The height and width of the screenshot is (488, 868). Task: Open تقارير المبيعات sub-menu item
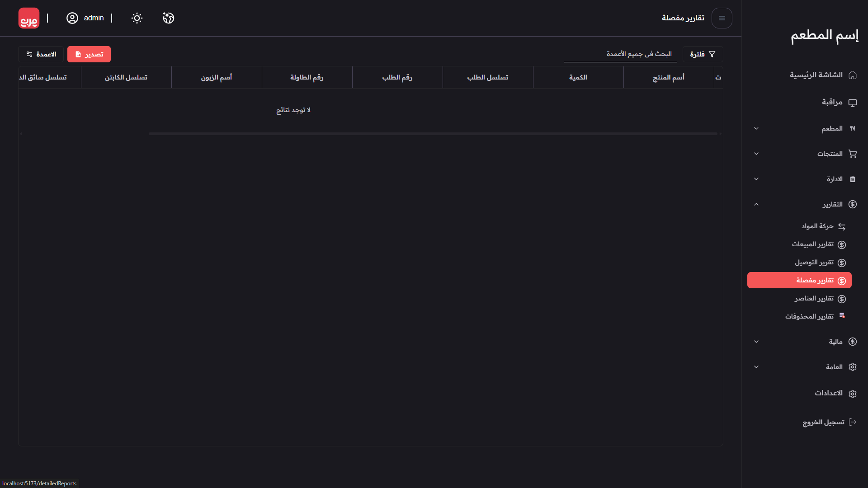click(x=813, y=244)
